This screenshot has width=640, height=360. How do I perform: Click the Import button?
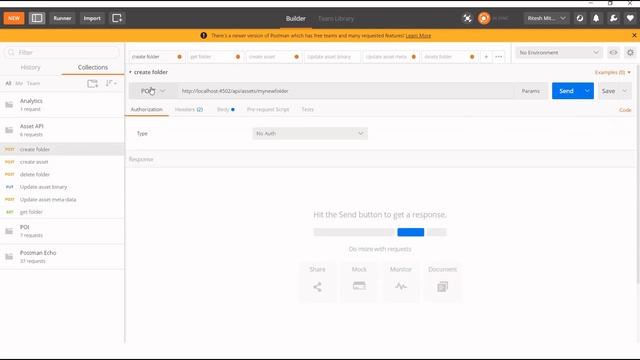[x=92, y=18]
